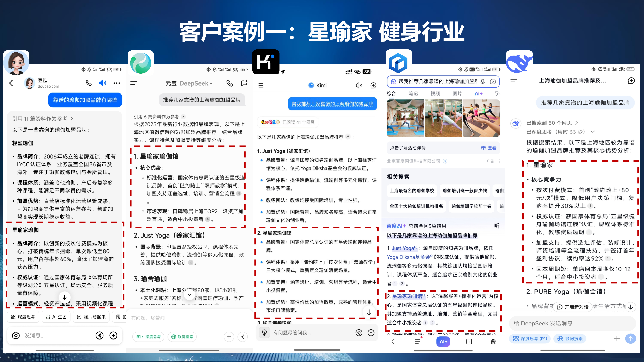The height and width of the screenshot is (362, 644).
Task: Tap the 照片动起来 chip in Doubao
Action: tap(91, 317)
